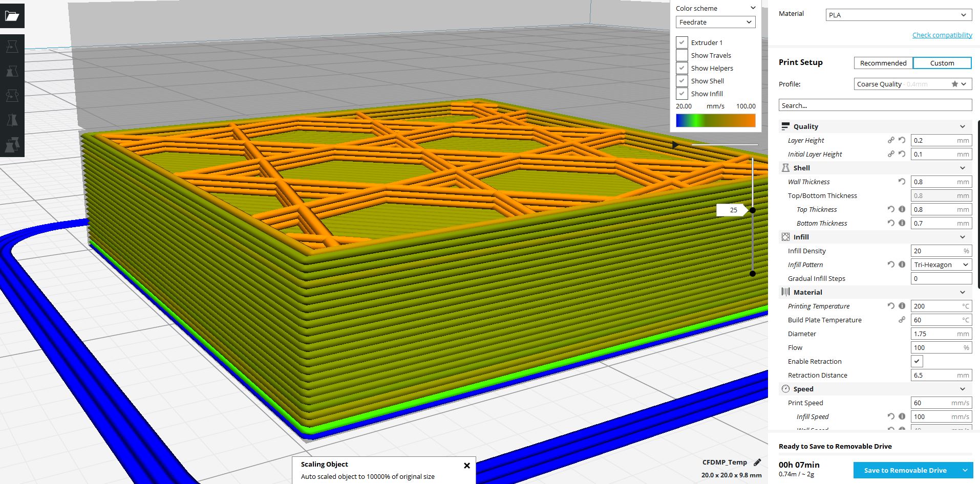Enable the Show Travels checkbox
Image resolution: width=980 pixels, height=484 pixels.
[x=682, y=55]
